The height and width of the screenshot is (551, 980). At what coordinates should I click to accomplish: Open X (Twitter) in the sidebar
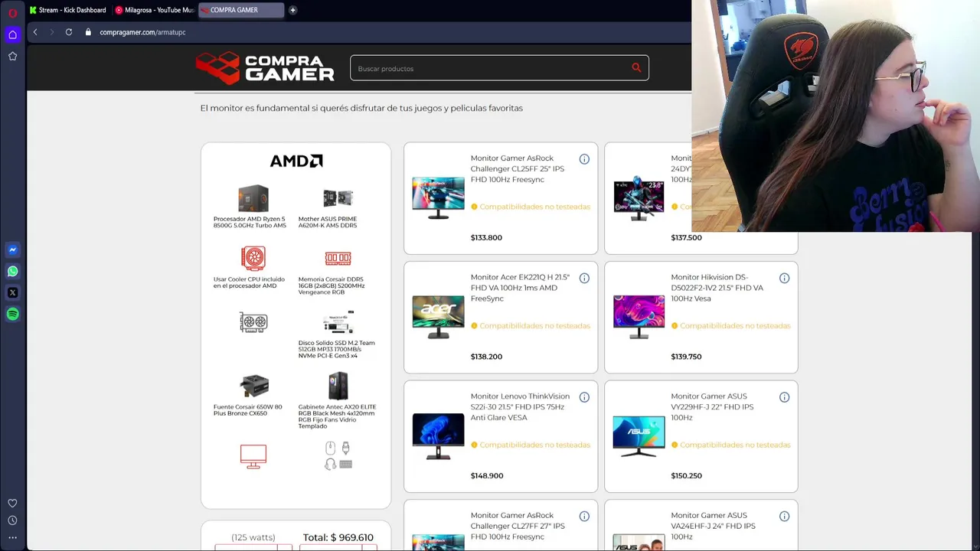coord(12,292)
